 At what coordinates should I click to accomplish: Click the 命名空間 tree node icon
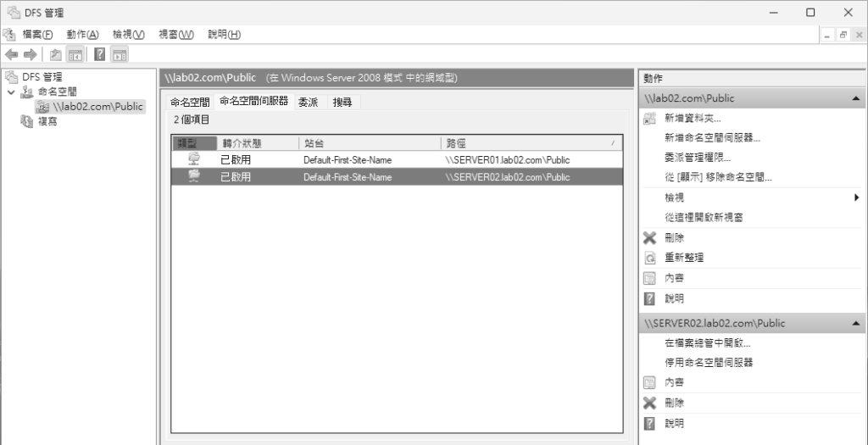[x=27, y=92]
